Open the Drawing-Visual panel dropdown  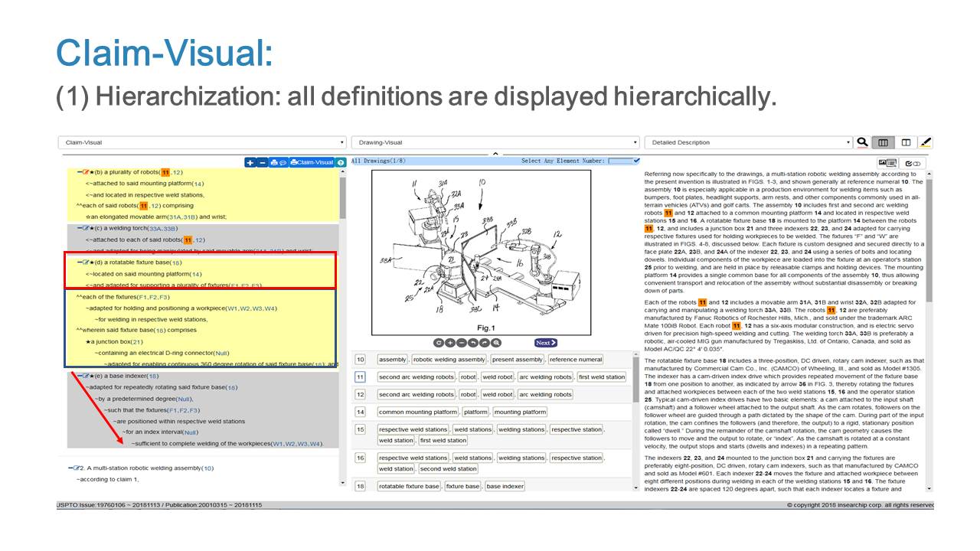point(495,142)
